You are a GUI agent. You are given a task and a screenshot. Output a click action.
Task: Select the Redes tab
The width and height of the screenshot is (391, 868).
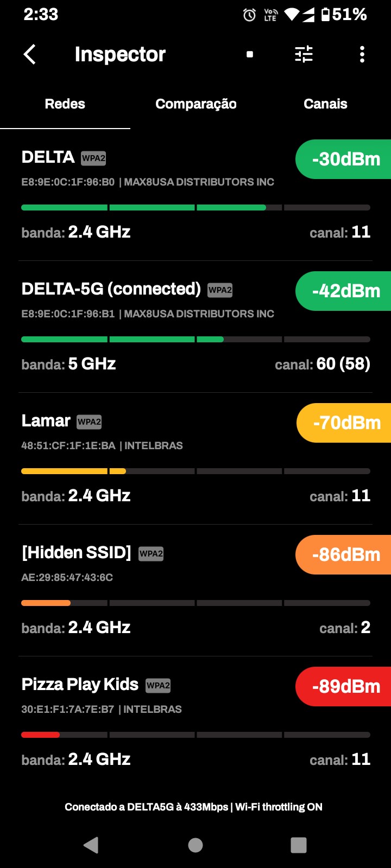pos(65,104)
